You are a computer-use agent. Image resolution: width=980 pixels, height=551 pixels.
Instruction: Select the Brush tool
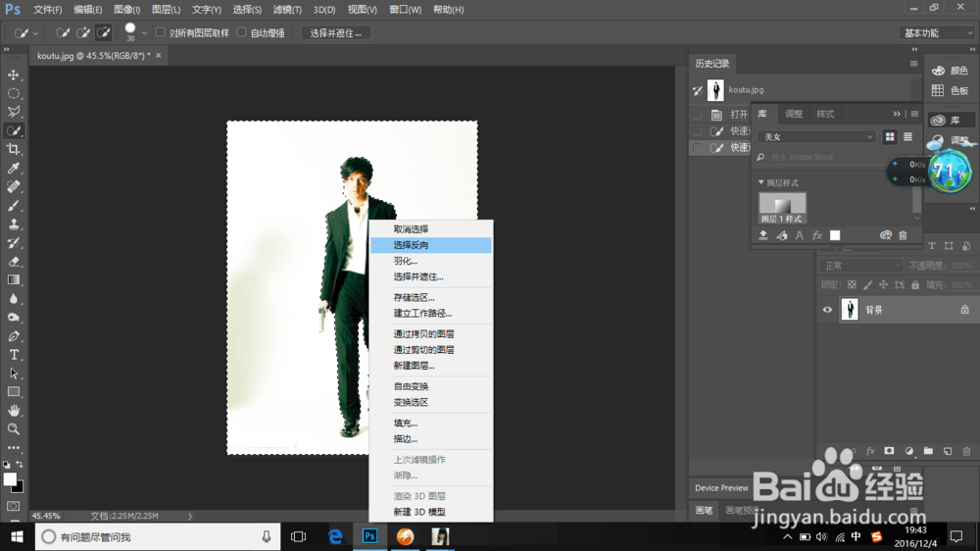click(x=13, y=206)
